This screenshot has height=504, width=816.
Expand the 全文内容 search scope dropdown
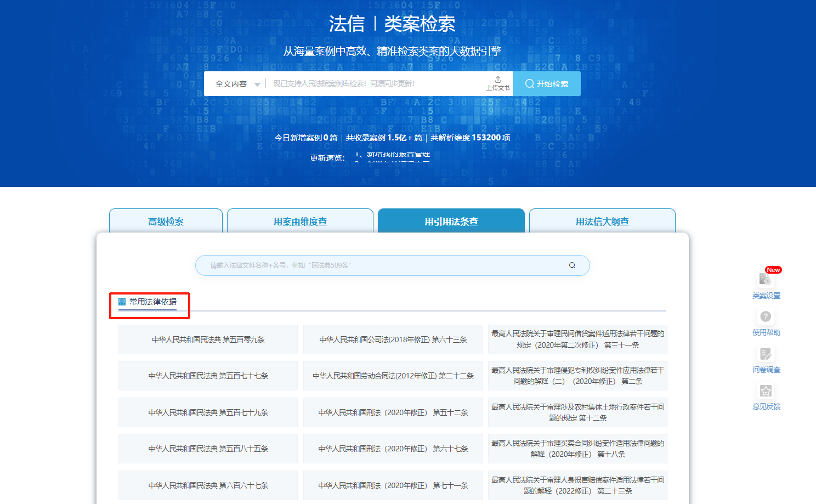coord(237,84)
